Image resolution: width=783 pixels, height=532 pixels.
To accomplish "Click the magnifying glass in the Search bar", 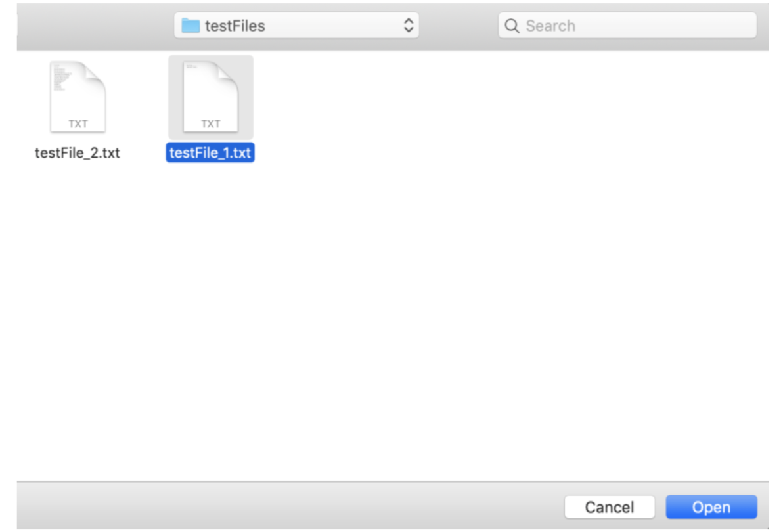I will (x=512, y=25).
